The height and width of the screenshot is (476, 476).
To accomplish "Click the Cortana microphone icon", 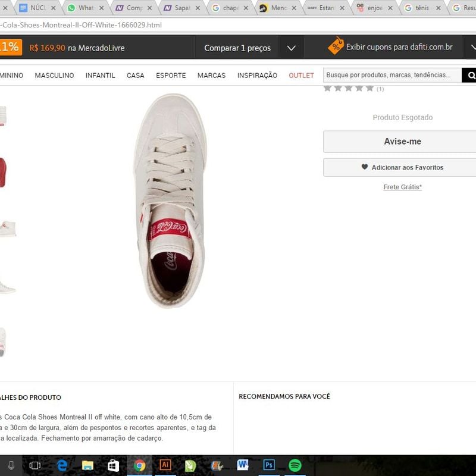I will pyautogui.click(x=11, y=465).
